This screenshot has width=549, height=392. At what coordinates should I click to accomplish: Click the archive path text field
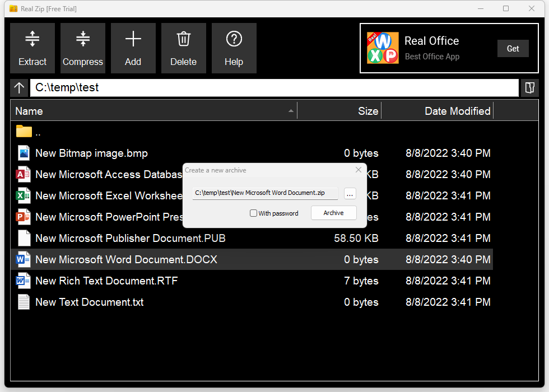(265, 193)
